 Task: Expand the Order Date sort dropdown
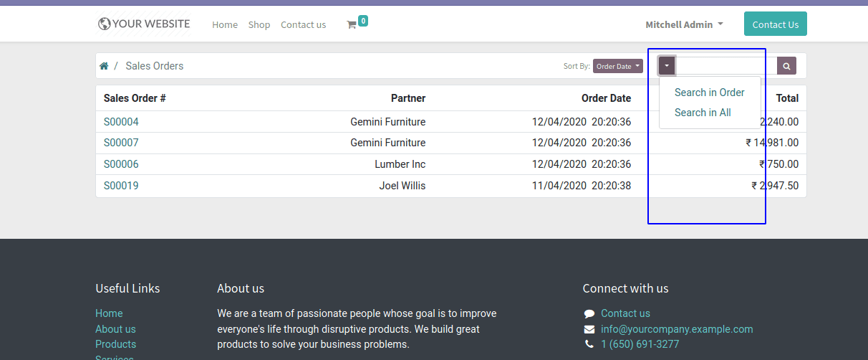pos(617,66)
